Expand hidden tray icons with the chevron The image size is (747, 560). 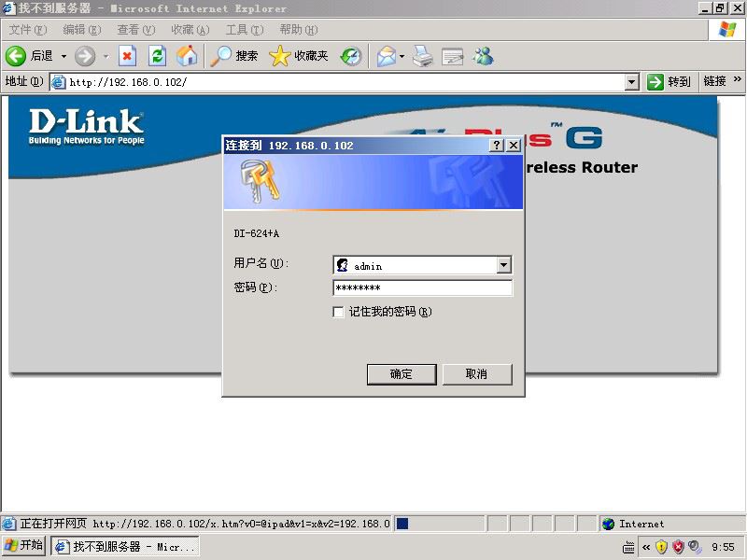[646, 547]
